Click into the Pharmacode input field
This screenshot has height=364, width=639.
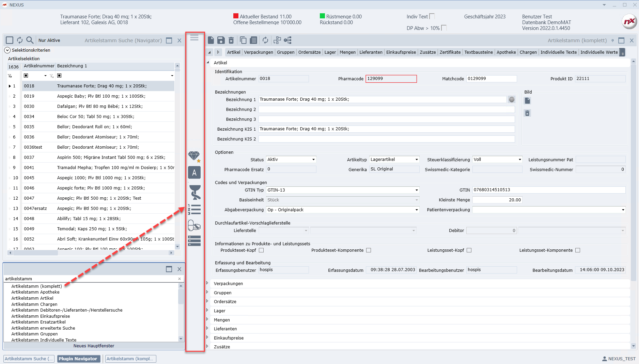click(391, 79)
